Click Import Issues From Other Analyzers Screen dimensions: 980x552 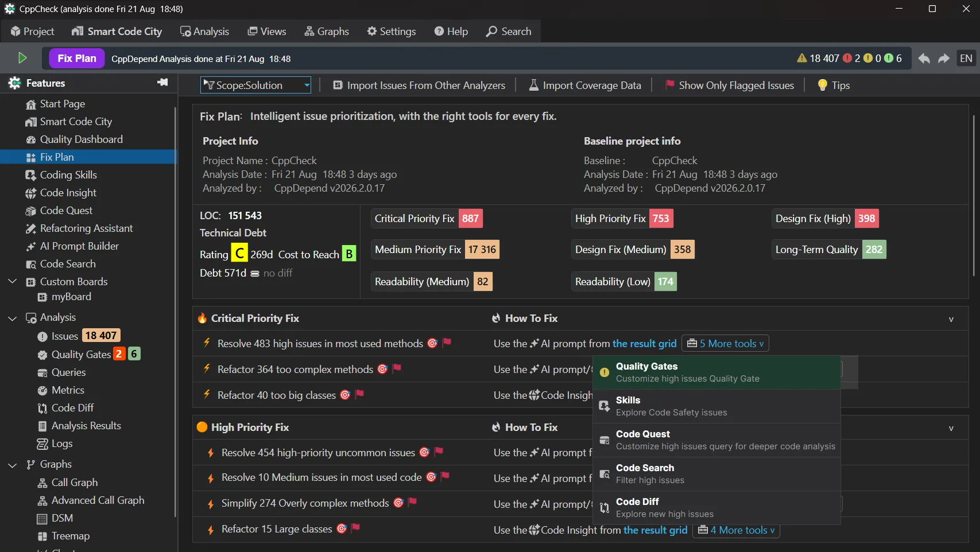419,85
